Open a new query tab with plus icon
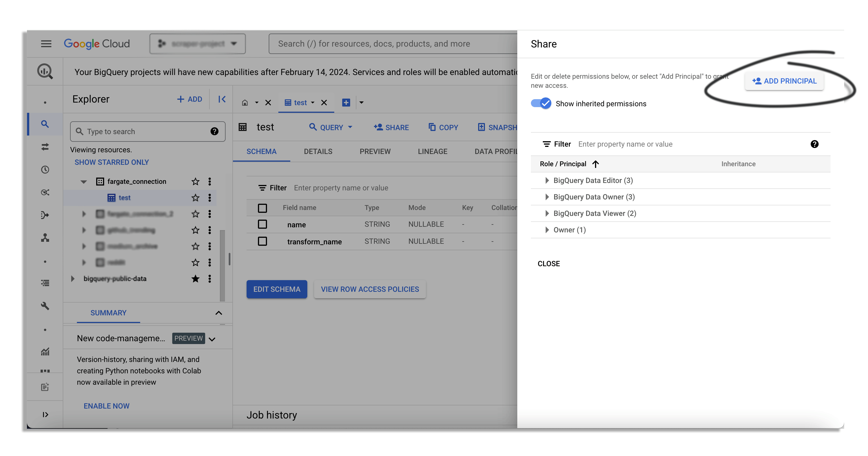 pos(346,103)
